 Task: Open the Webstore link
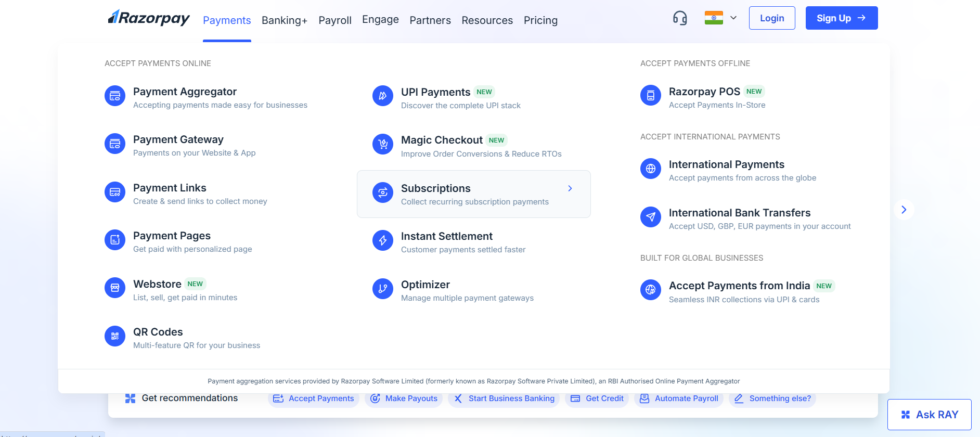157,284
